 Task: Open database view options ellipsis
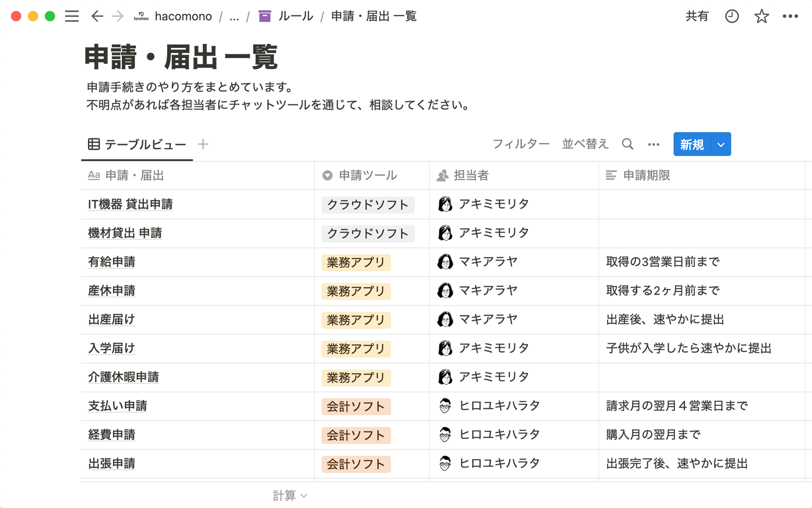653,144
